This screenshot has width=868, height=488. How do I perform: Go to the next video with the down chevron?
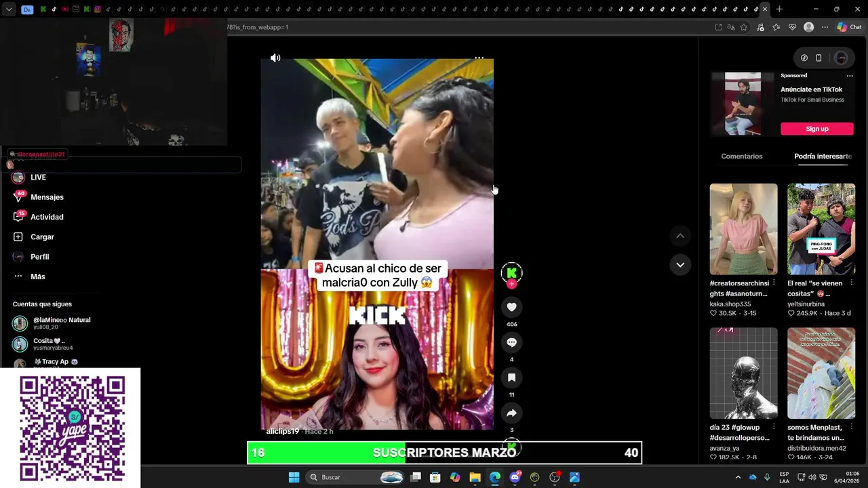click(x=680, y=264)
